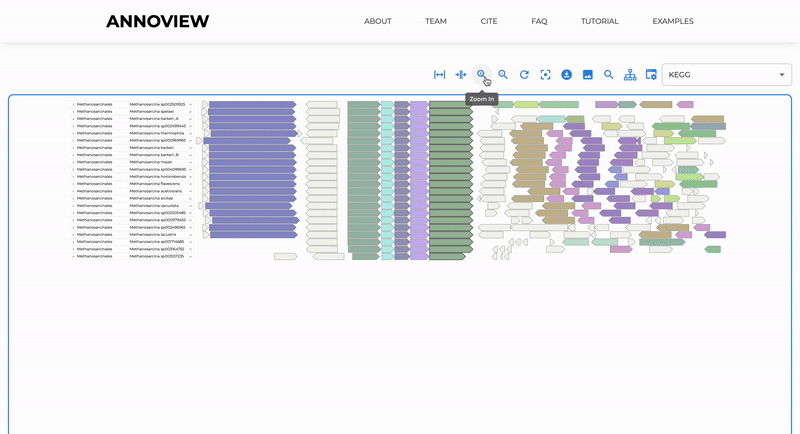Select the Methanosarcina barkeri_A label
This screenshot has height=434, width=800.
(154, 119)
